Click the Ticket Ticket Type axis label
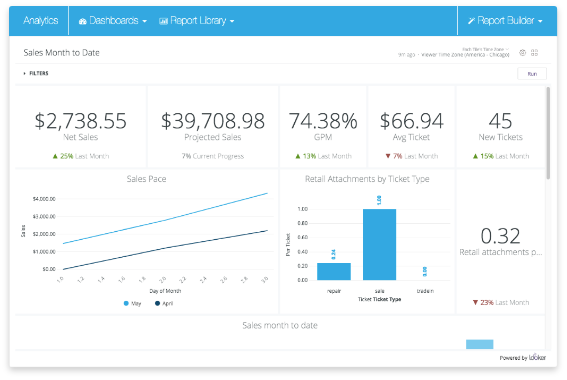This screenshot has width=567, height=380. tap(379, 299)
